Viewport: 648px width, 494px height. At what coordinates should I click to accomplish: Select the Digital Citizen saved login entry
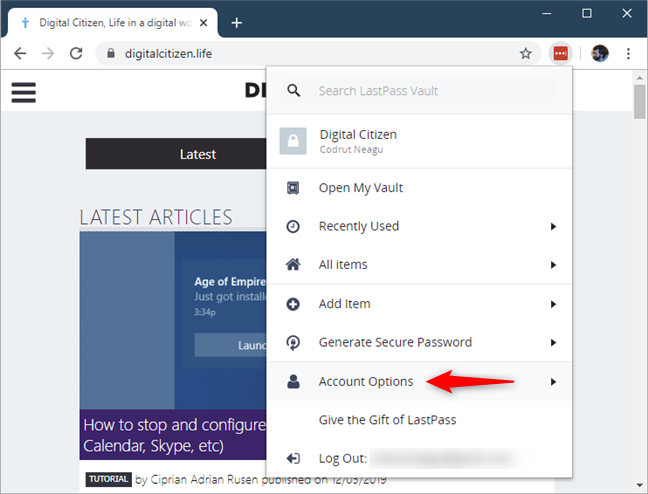point(419,141)
